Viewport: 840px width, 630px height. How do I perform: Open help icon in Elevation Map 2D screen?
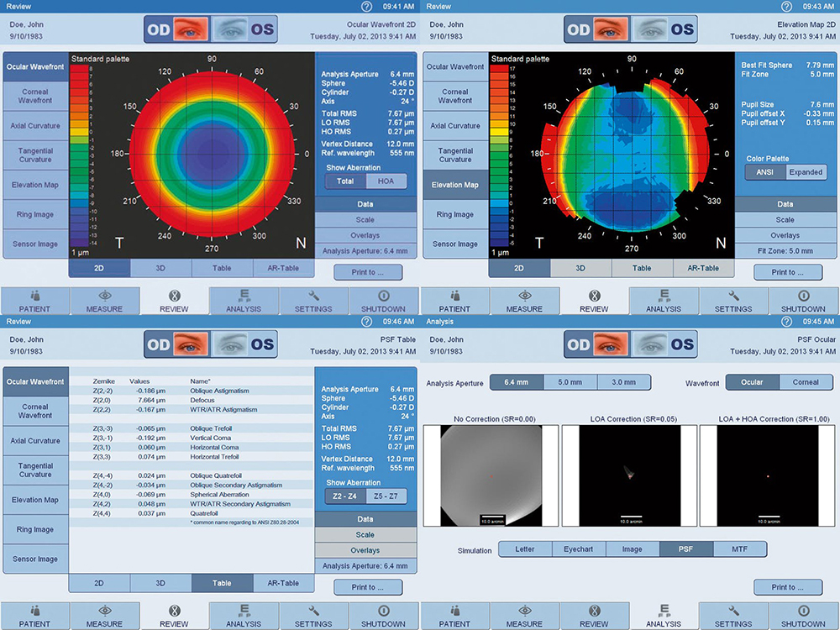[x=786, y=7]
